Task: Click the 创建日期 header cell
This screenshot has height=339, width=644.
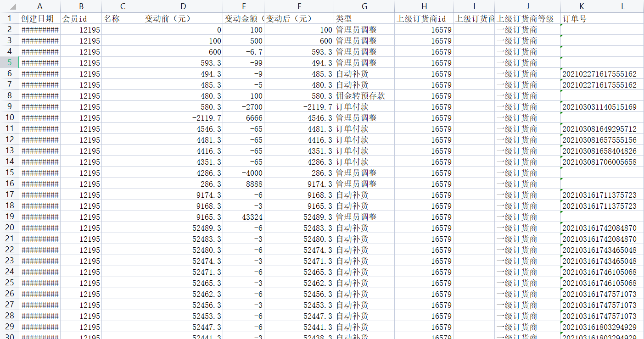Action: click(39, 19)
